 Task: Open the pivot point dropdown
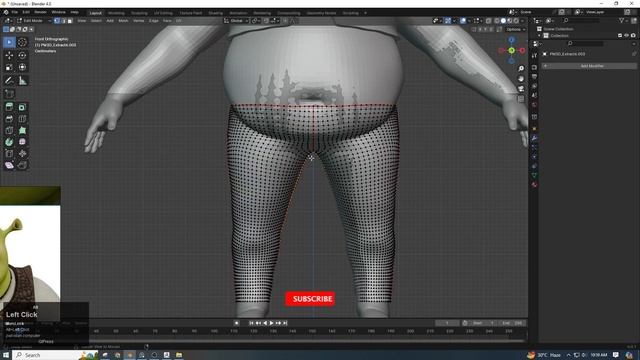pyautogui.click(x=256, y=20)
